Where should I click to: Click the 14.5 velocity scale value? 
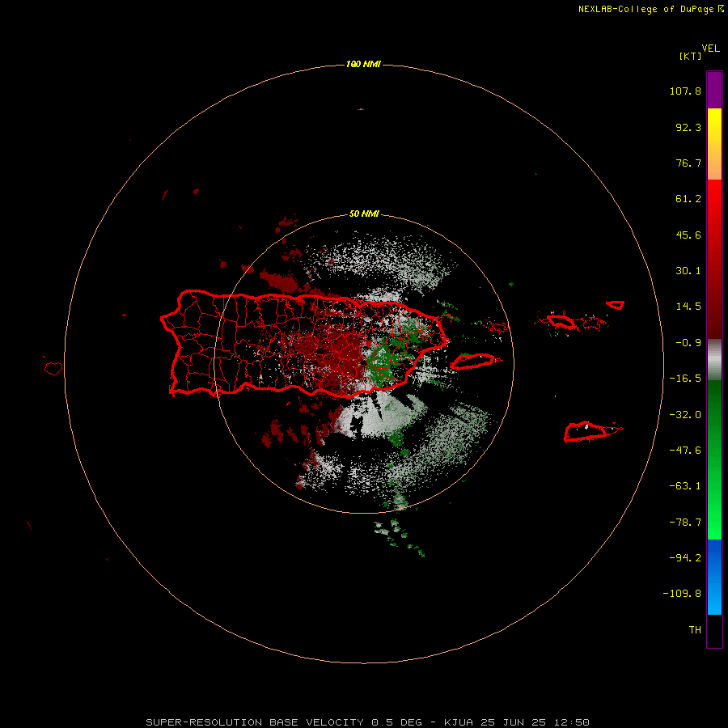[x=688, y=307]
